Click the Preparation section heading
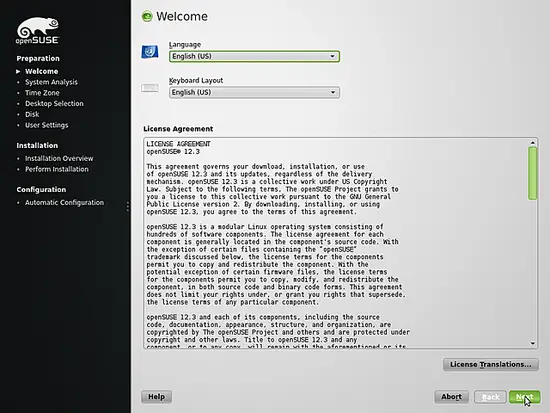The width and height of the screenshot is (550, 413). coord(38,58)
